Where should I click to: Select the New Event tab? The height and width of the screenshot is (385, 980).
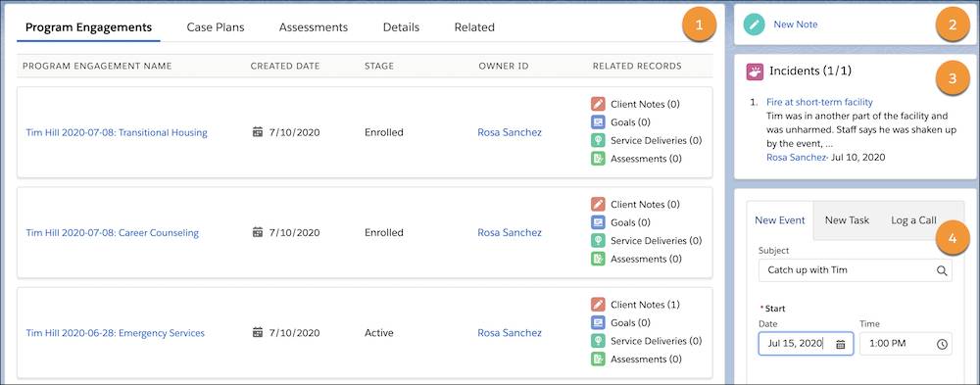pyautogui.click(x=780, y=220)
